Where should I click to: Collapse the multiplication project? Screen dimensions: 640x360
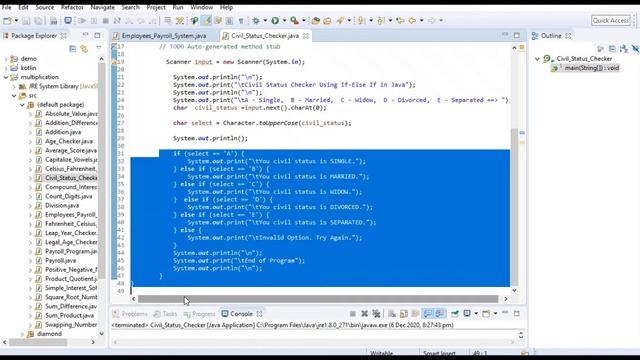[6, 77]
